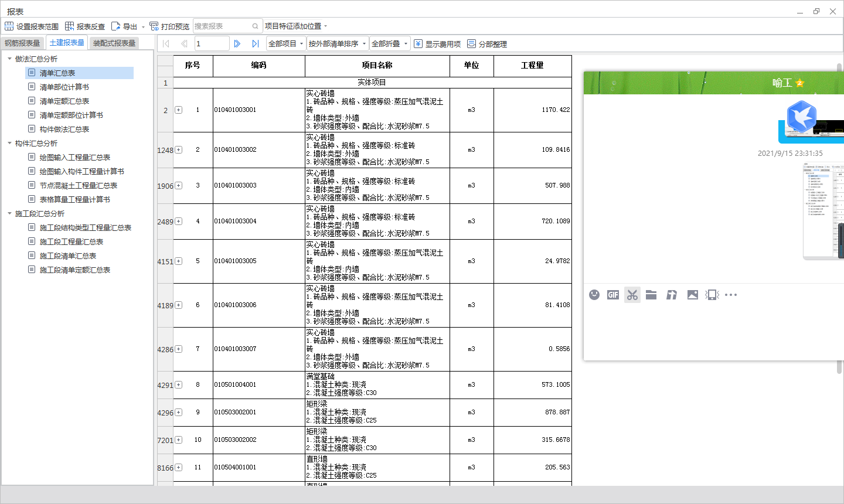
Task: Collapse the 构件汇总分析 tree group
Action: (x=9, y=143)
